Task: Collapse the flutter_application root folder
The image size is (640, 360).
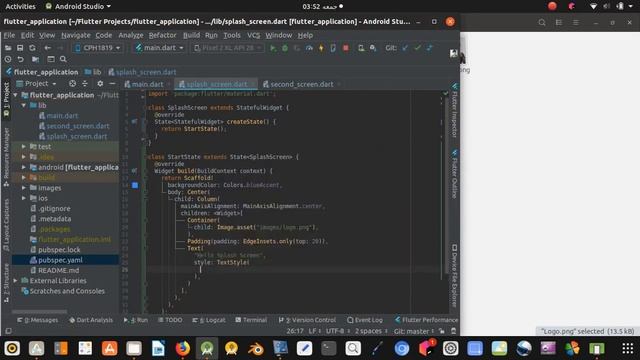Action: pos(16,95)
